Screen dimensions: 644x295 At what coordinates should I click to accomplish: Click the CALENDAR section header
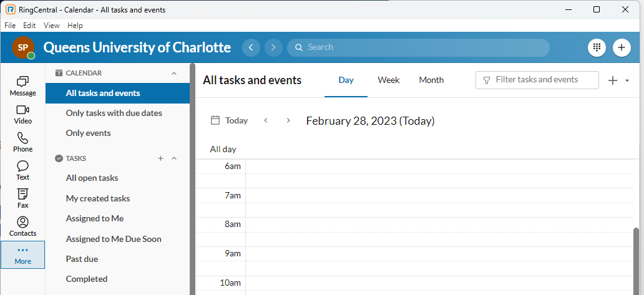click(84, 73)
